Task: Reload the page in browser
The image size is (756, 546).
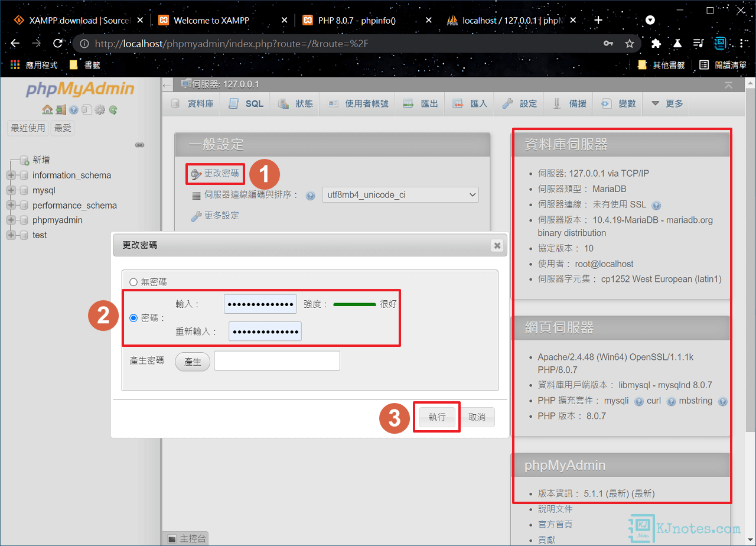Action: click(x=58, y=43)
